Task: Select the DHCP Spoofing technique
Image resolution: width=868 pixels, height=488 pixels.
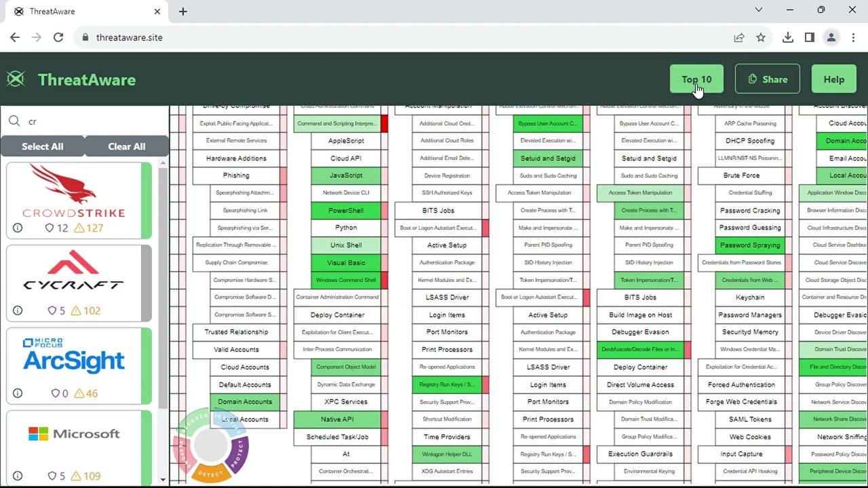Action: pos(750,140)
